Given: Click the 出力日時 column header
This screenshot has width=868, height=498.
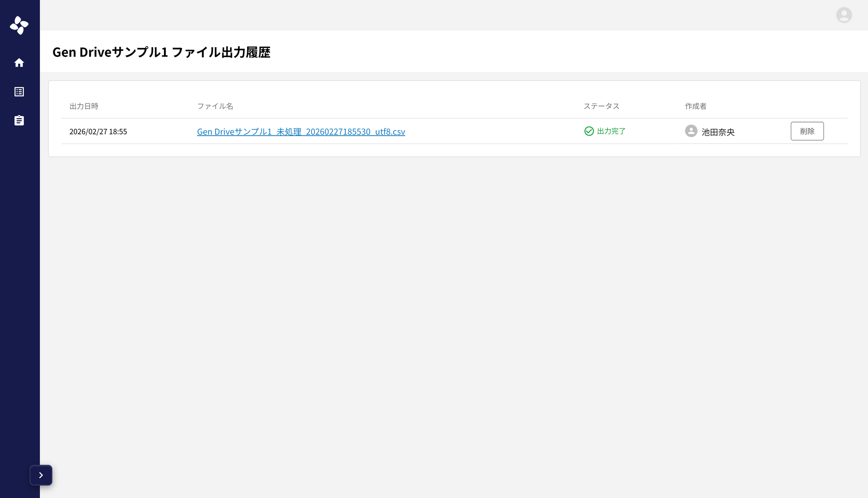Looking at the screenshot, I should tap(84, 106).
